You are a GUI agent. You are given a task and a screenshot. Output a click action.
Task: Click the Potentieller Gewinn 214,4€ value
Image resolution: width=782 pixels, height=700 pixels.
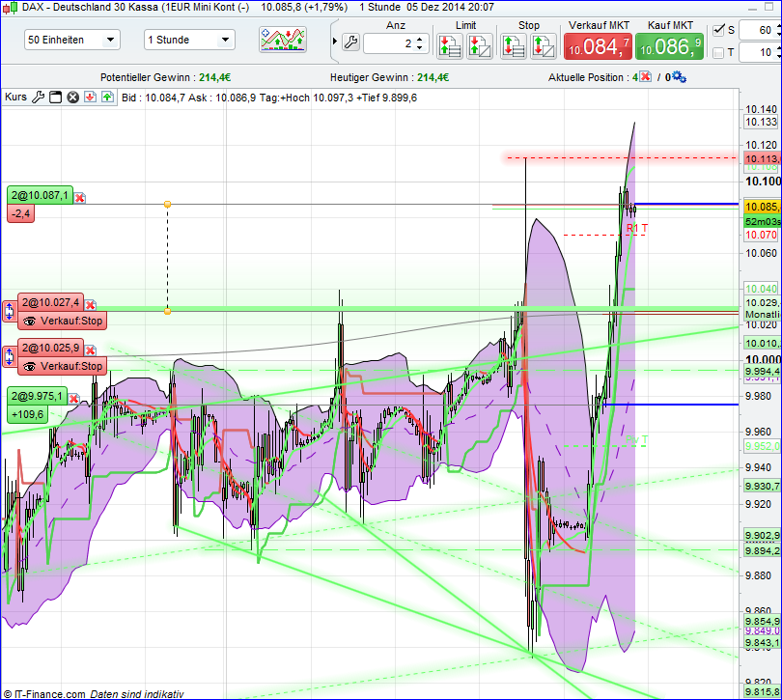point(215,77)
